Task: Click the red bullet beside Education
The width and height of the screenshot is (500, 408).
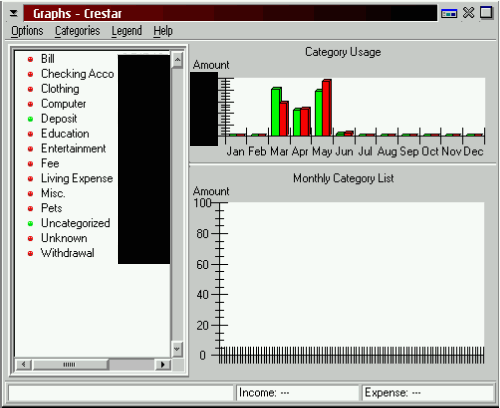Action: (x=30, y=134)
